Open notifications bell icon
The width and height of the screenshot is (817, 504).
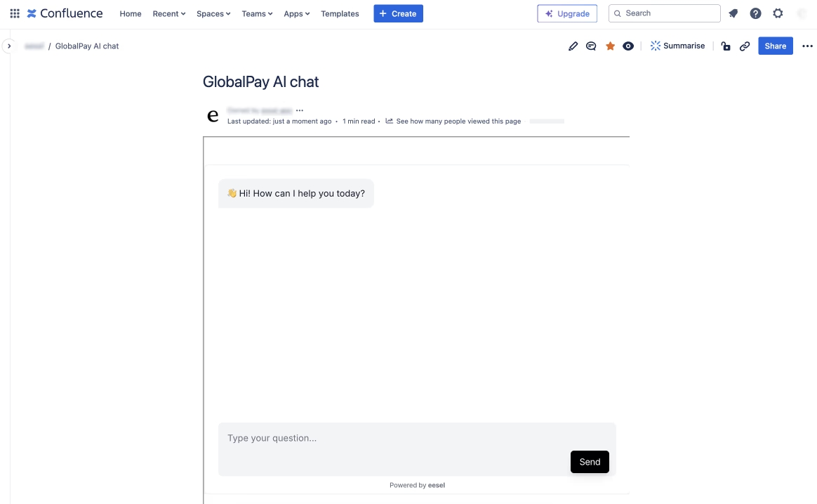733,13
